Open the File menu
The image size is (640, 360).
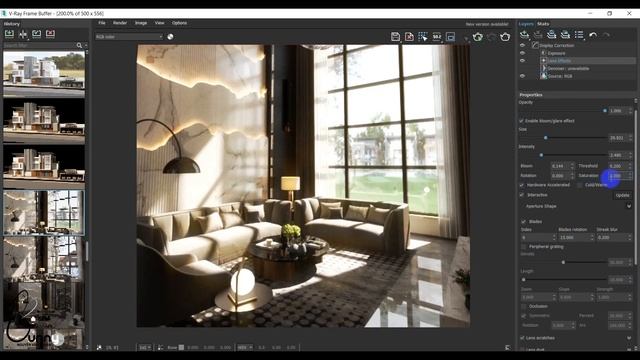tap(102, 23)
